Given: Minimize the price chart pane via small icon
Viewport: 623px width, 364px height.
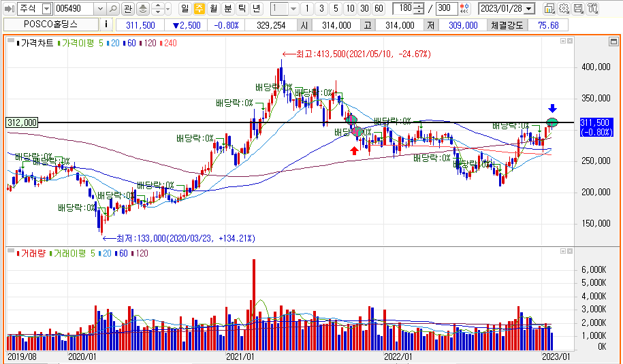Looking at the screenshot, I should point(563,41).
